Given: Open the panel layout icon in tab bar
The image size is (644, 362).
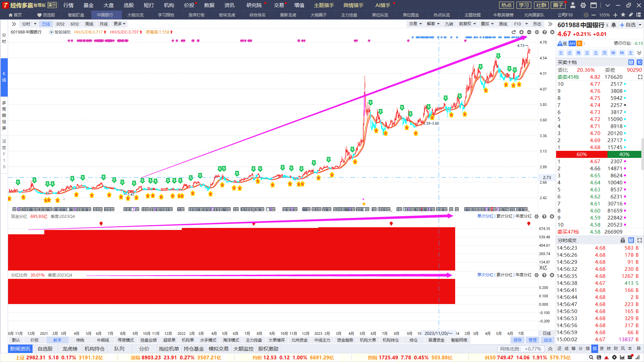Looking at the screenshot, I should click(639, 15).
